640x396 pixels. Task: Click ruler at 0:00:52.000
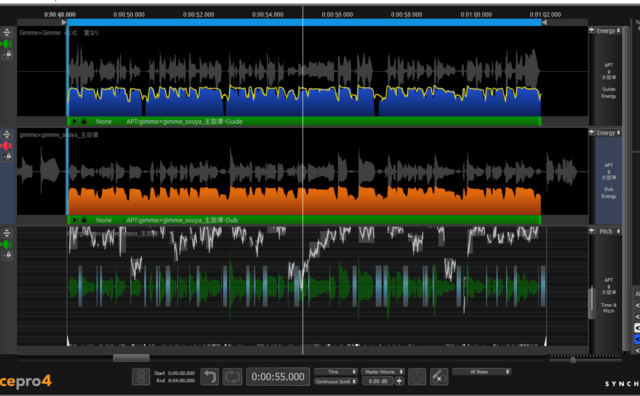(x=198, y=14)
